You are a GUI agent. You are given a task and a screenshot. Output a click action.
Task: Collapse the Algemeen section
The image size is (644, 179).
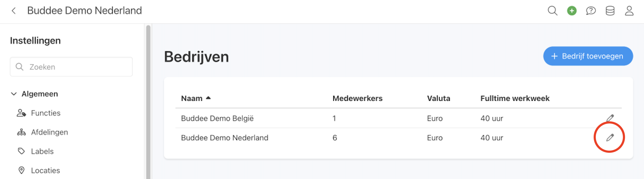[14, 94]
